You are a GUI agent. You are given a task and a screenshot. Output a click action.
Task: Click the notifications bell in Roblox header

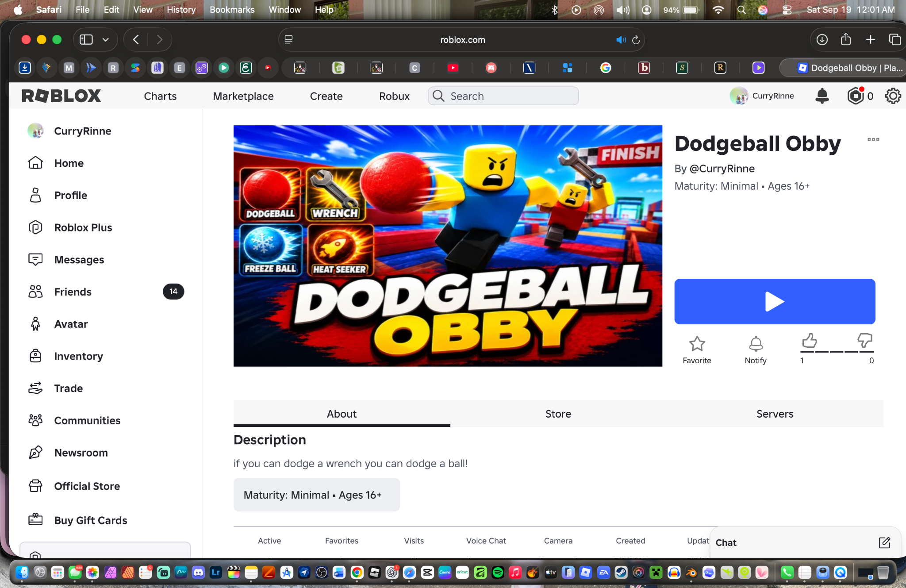pos(822,96)
